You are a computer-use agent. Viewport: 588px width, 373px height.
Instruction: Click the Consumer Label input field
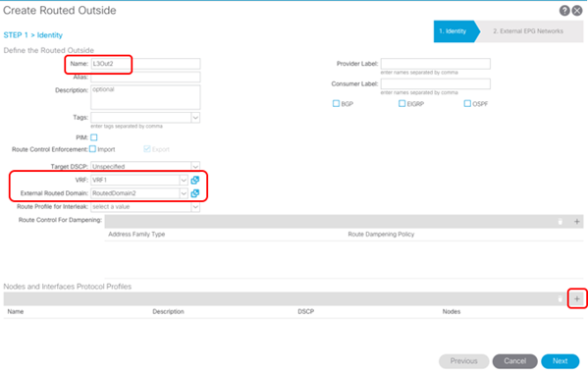point(436,84)
